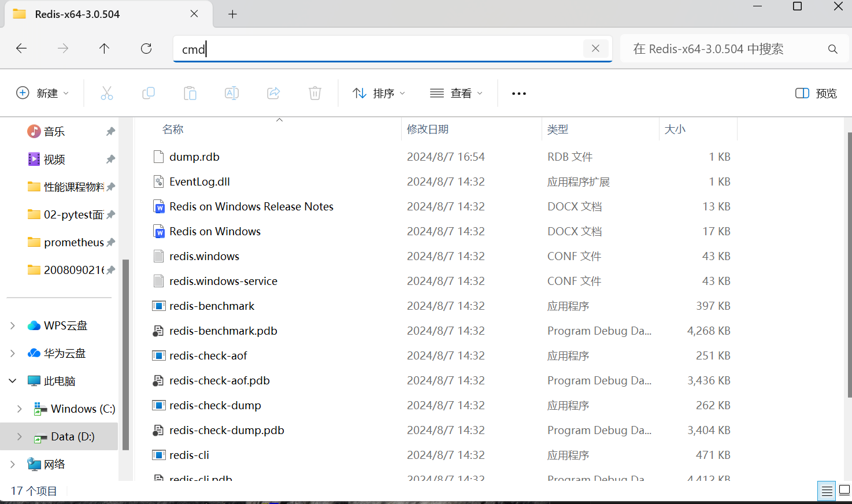This screenshot has height=504, width=852.
Task: Open the 查看 (View) dropdown
Action: click(x=457, y=93)
